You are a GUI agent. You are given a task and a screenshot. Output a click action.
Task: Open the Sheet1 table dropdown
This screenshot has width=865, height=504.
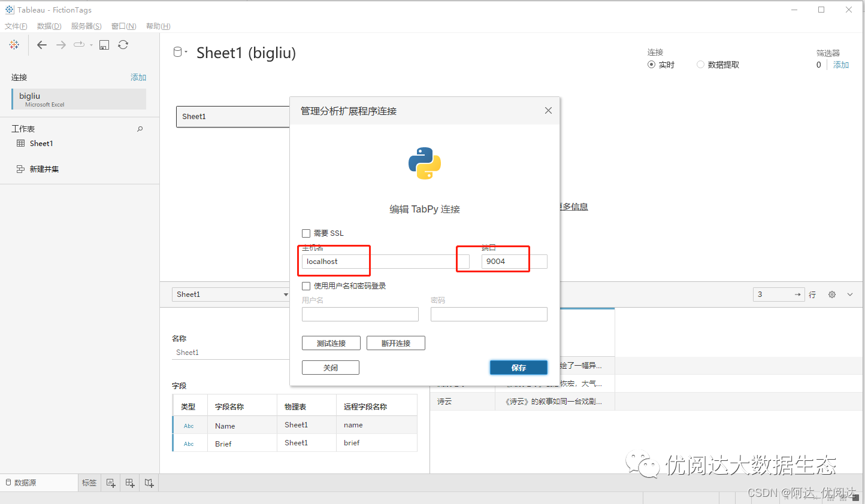point(231,294)
